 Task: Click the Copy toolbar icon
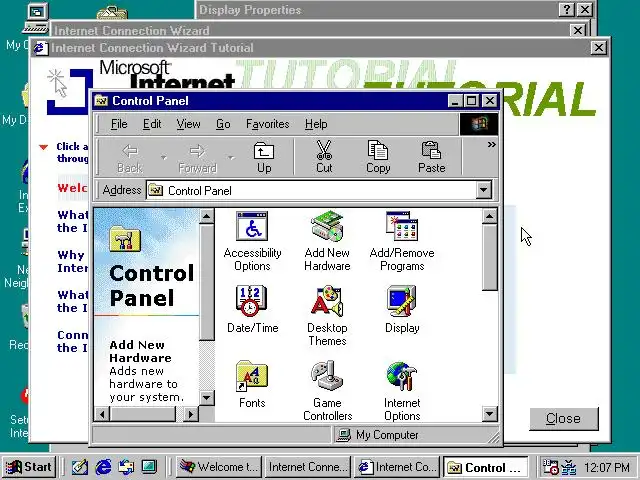click(378, 158)
